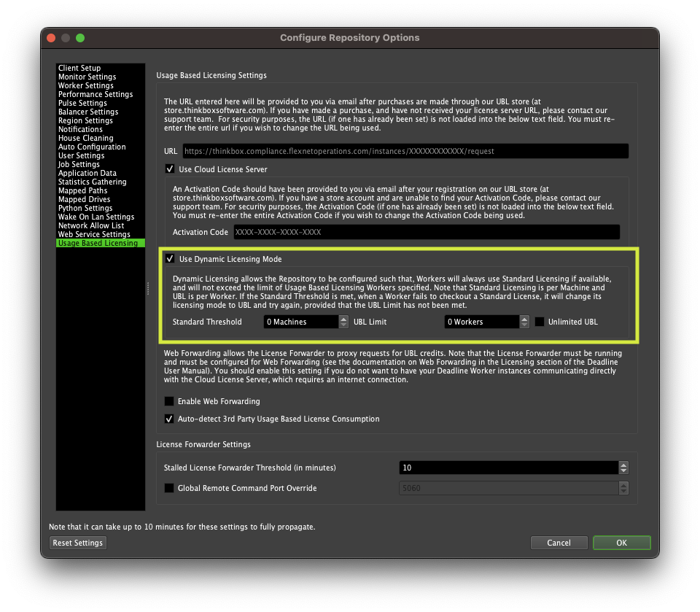Open Notifications category
The height and width of the screenshot is (612, 700).
[80, 129]
